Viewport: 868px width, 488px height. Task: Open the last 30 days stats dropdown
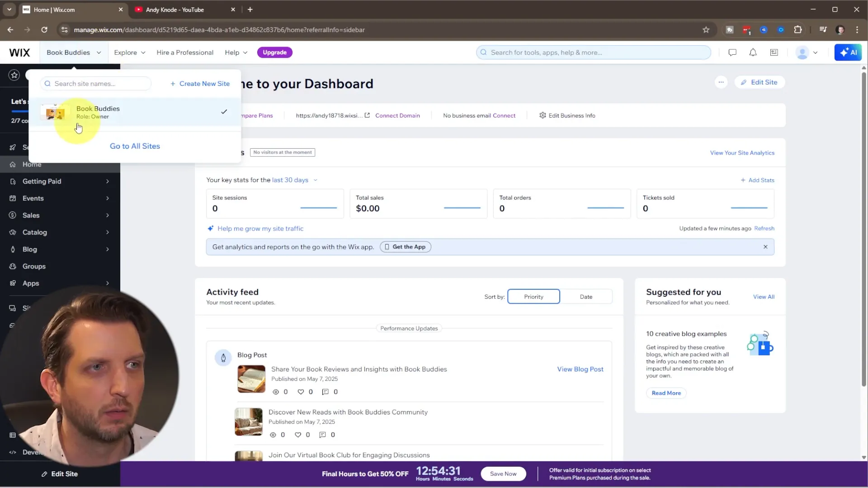click(x=294, y=180)
